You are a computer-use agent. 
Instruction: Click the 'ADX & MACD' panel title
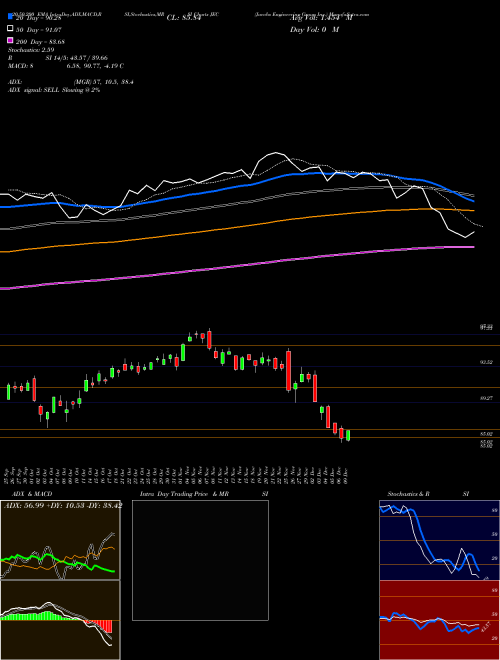click(32, 494)
